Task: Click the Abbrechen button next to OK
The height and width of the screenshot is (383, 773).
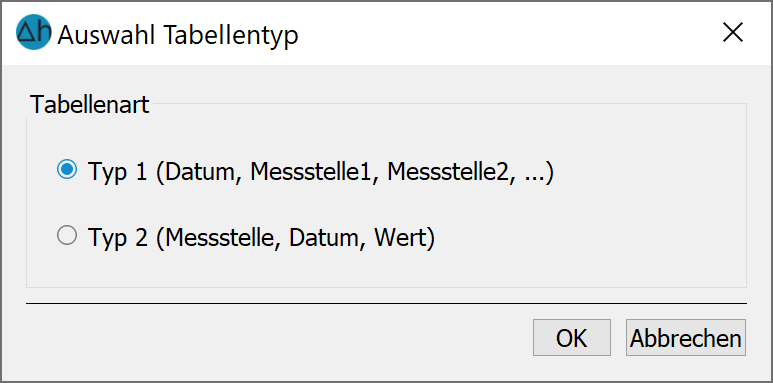Action: click(686, 338)
